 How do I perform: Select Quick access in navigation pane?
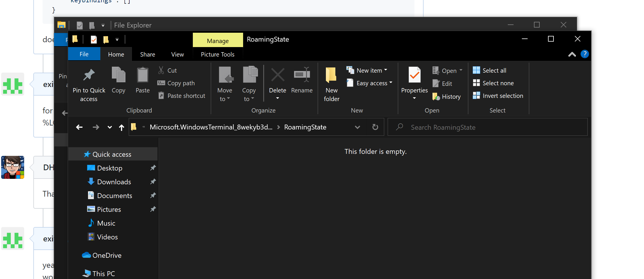(x=113, y=154)
